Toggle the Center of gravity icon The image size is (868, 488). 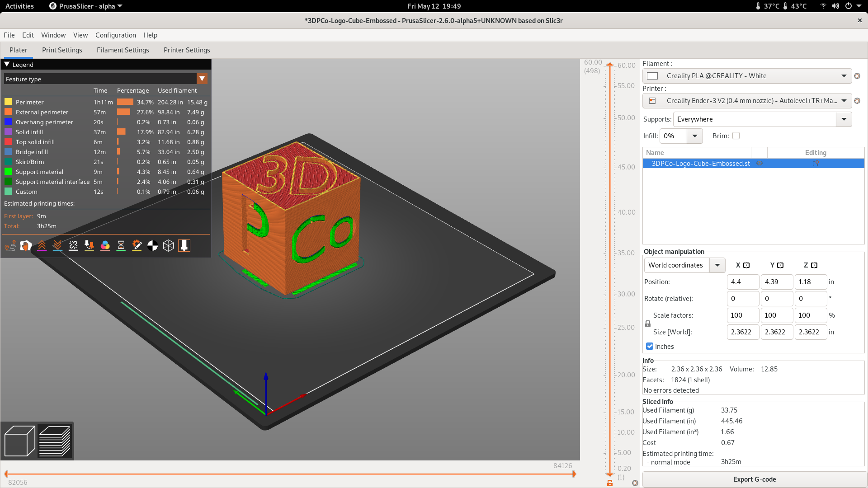click(x=152, y=246)
